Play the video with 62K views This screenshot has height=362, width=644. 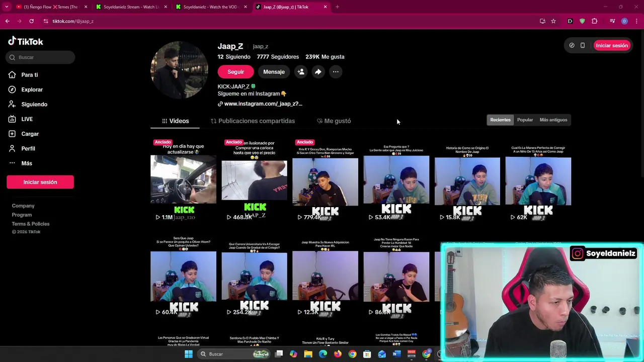click(538, 180)
